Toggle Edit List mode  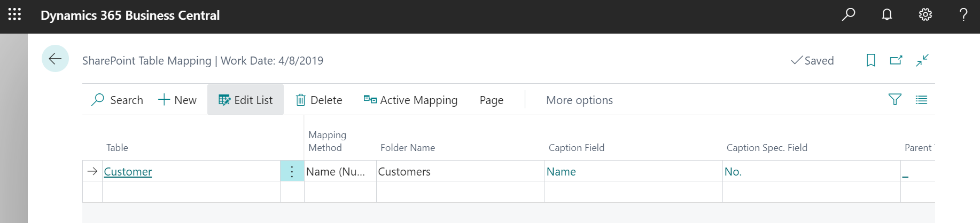245,100
